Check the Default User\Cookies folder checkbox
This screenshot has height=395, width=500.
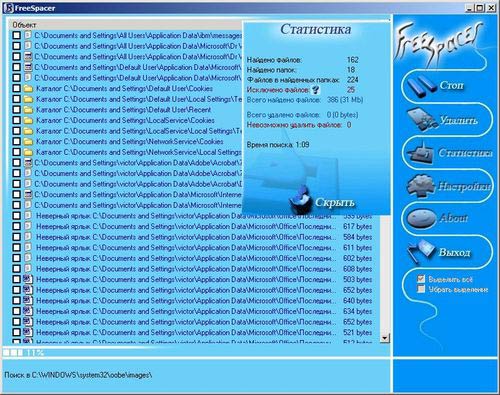coord(16,88)
